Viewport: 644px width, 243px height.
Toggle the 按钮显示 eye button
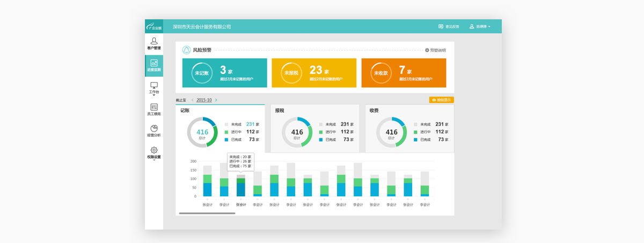441,100
